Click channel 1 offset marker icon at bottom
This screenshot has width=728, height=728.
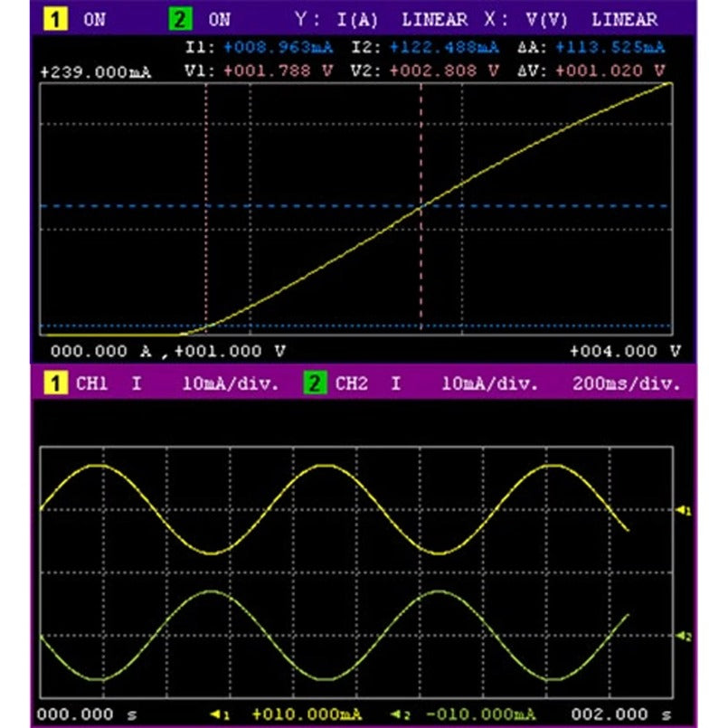pyautogui.click(x=220, y=714)
